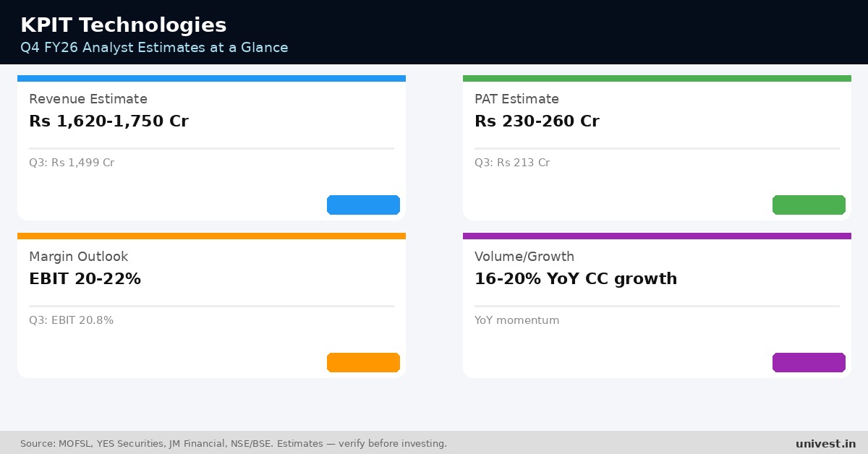Select the Revenue Estimate label
The height and width of the screenshot is (454, 868).
coord(88,99)
